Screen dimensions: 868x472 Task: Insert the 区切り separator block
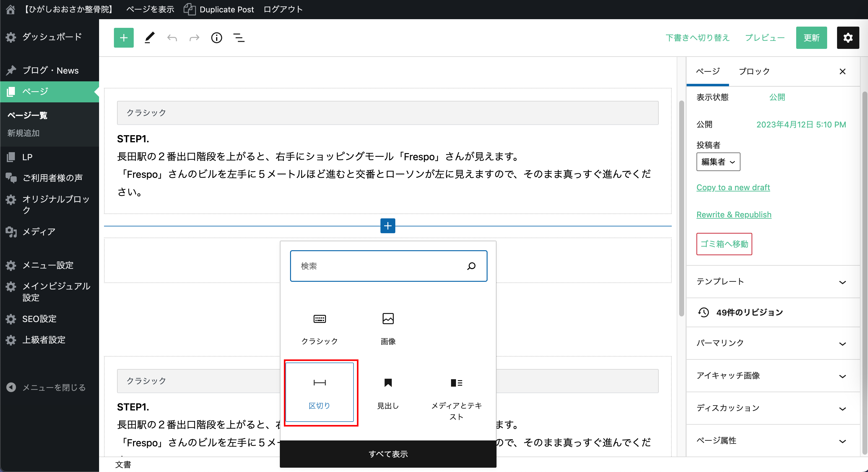(319, 392)
